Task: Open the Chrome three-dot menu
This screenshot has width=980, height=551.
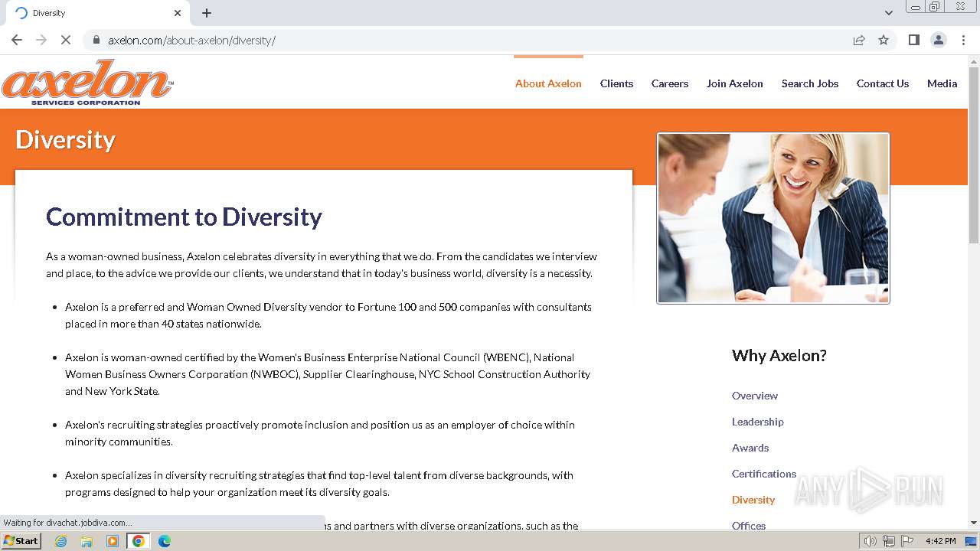Action: click(963, 40)
